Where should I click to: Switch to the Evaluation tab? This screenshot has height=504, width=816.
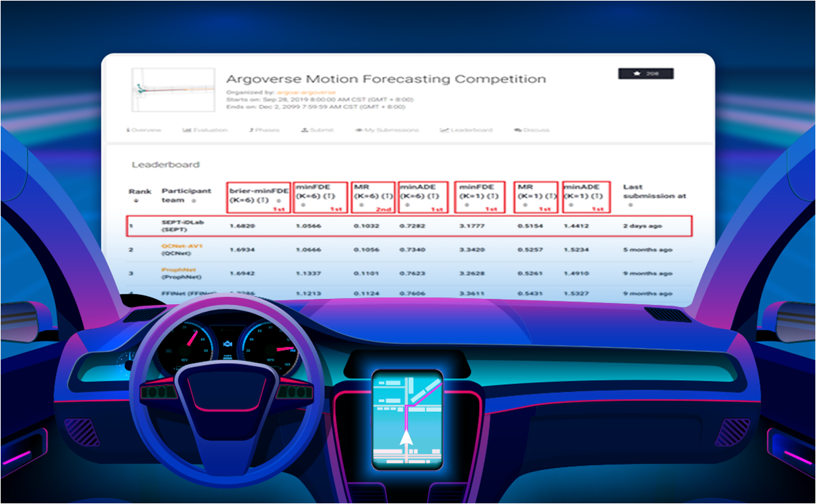[x=205, y=130]
